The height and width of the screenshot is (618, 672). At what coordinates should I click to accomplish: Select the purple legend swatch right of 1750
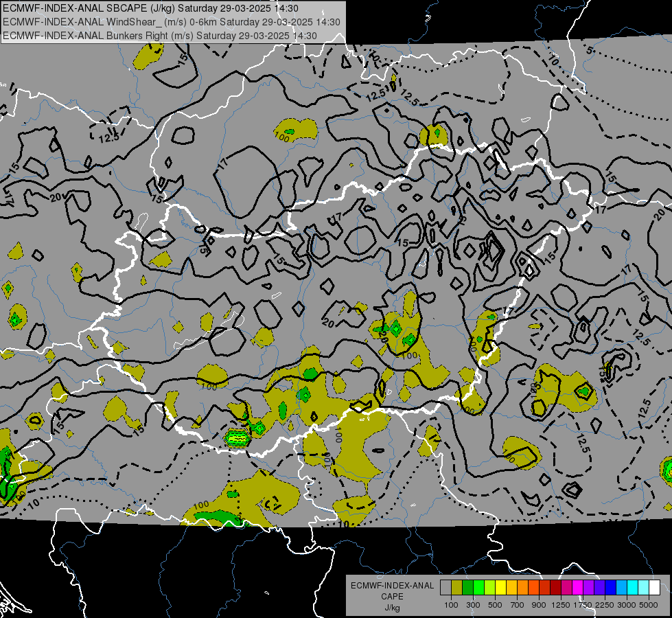coord(589,588)
